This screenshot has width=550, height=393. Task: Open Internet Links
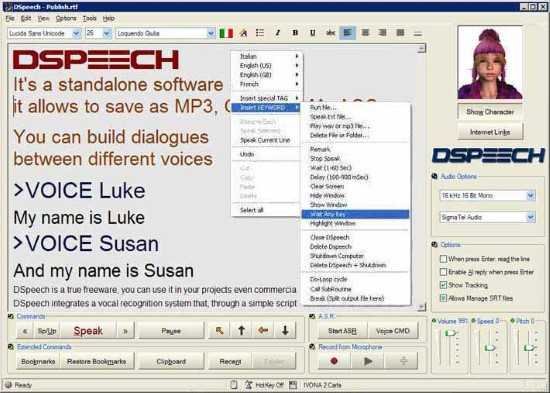pyautogui.click(x=490, y=132)
